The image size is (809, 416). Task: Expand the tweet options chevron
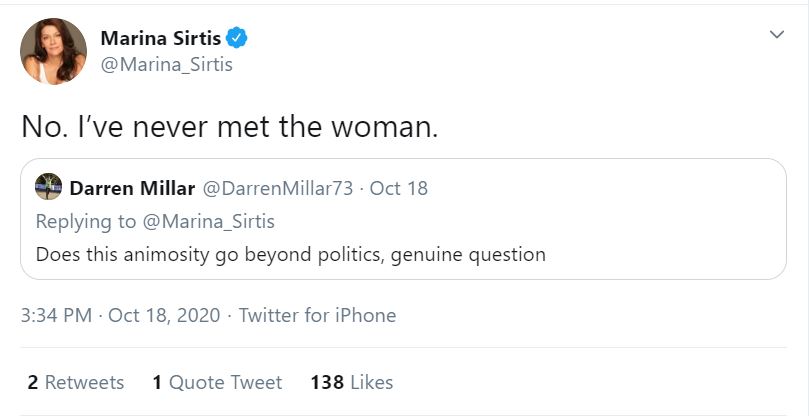(x=776, y=35)
